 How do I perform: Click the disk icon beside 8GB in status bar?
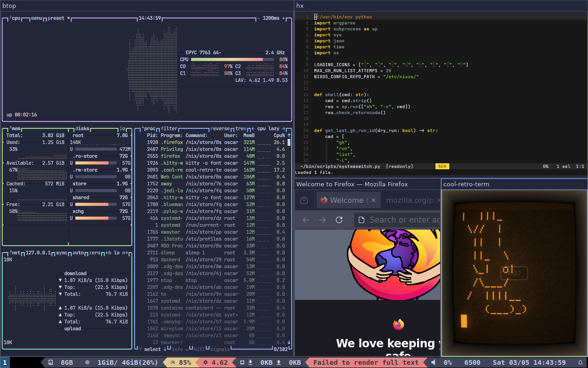coord(51,362)
